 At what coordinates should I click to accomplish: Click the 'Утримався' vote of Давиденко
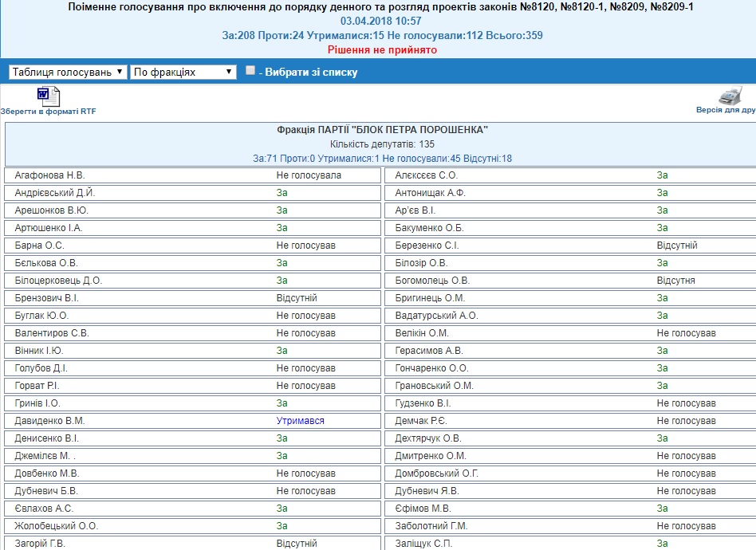click(301, 421)
